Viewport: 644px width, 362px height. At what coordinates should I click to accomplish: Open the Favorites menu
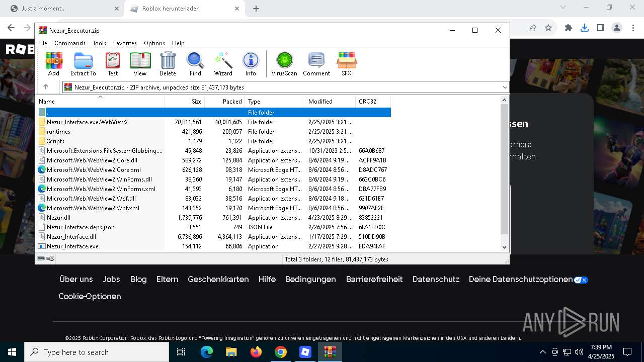pos(125,43)
